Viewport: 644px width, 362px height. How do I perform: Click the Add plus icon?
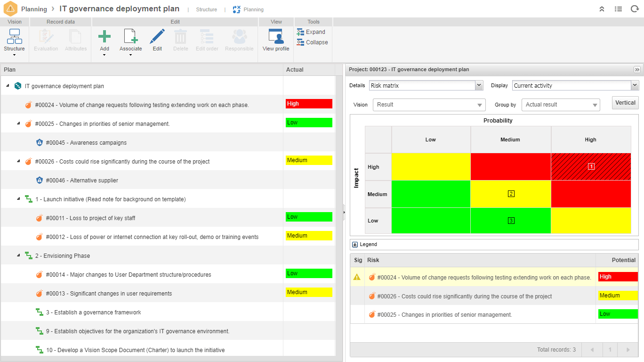105,36
